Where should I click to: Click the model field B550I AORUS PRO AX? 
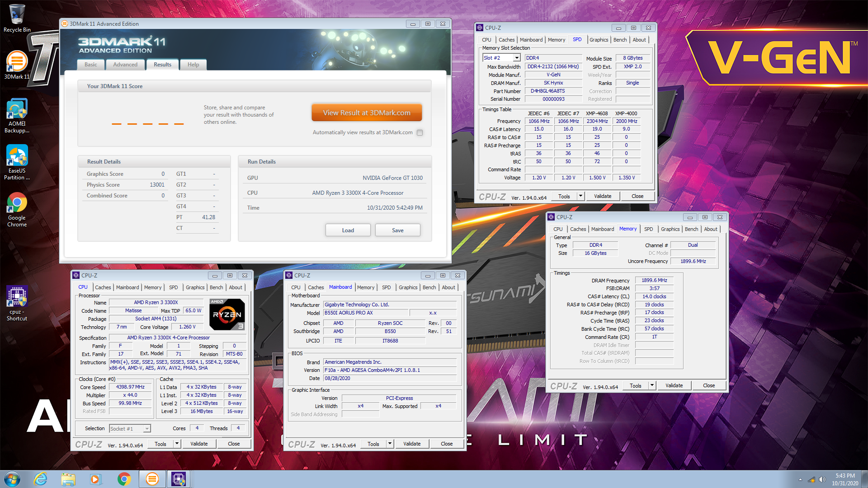pos(365,313)
